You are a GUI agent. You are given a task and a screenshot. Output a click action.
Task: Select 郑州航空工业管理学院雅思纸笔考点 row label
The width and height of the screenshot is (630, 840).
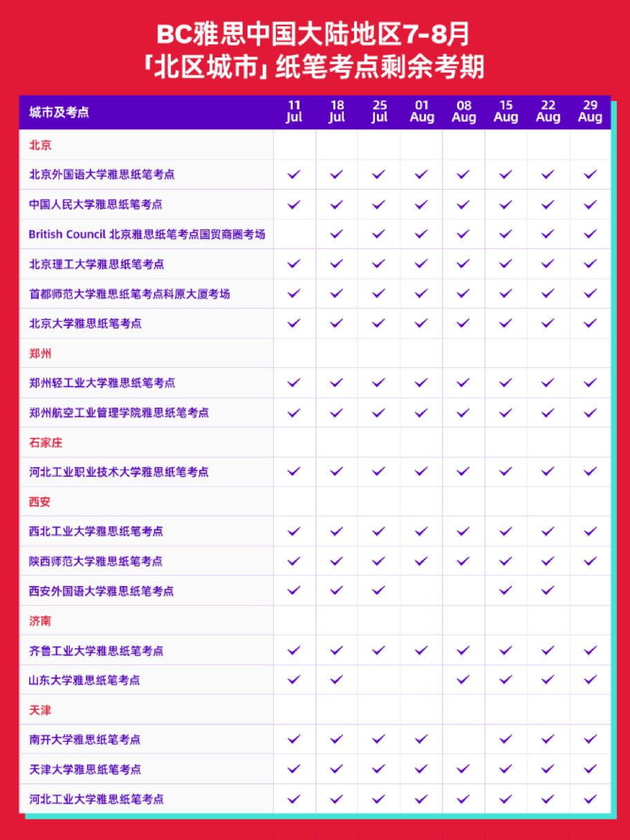click(x=119, y=413)
